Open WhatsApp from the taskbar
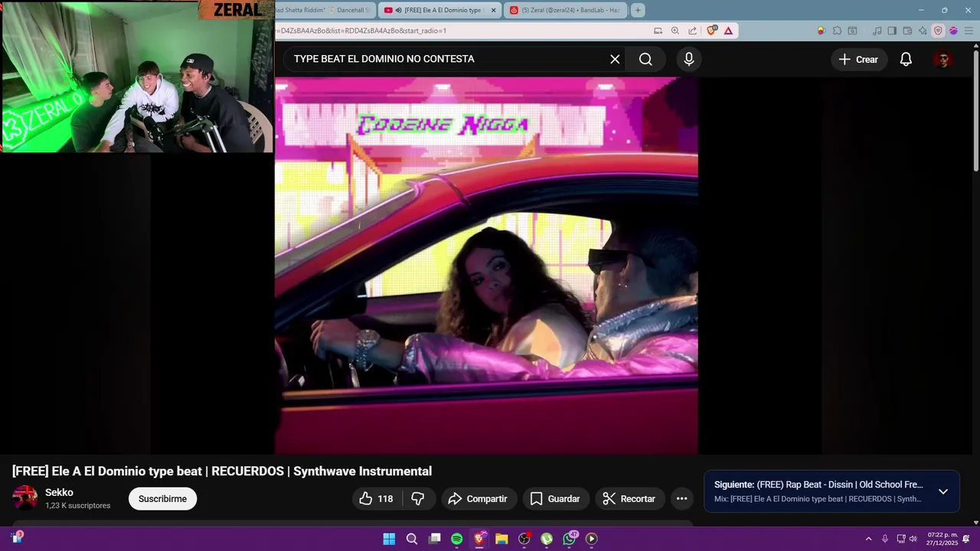 click(x=570, y=539)
